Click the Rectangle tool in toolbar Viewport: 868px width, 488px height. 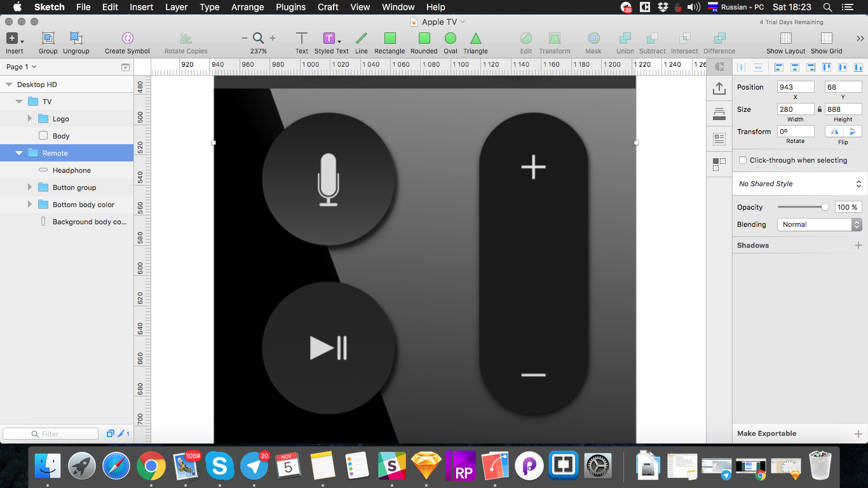[x=390, y=39]
